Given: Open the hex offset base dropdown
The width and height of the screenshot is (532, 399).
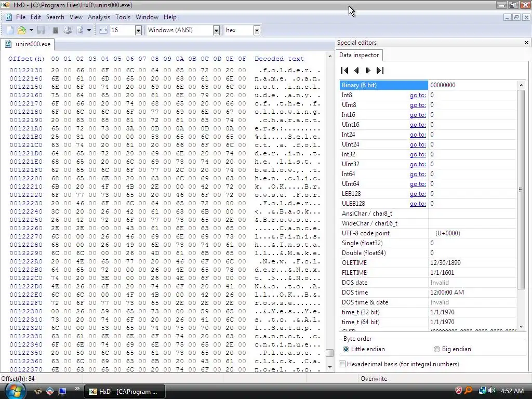Looking at the screenshot, I should (x=257, y=30).
